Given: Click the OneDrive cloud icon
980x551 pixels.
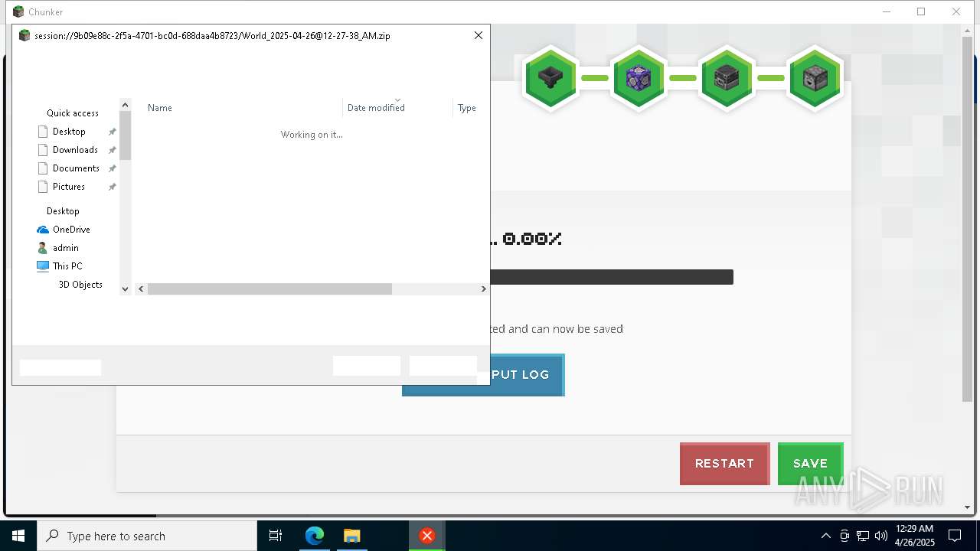Looking at the screenshot, I should 43,230.
